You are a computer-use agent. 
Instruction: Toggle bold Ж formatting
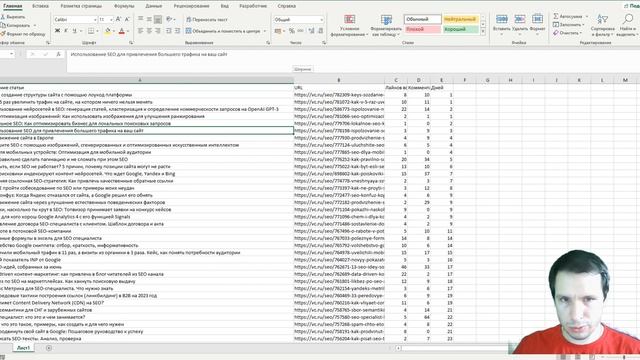click(x=57, y=31)
